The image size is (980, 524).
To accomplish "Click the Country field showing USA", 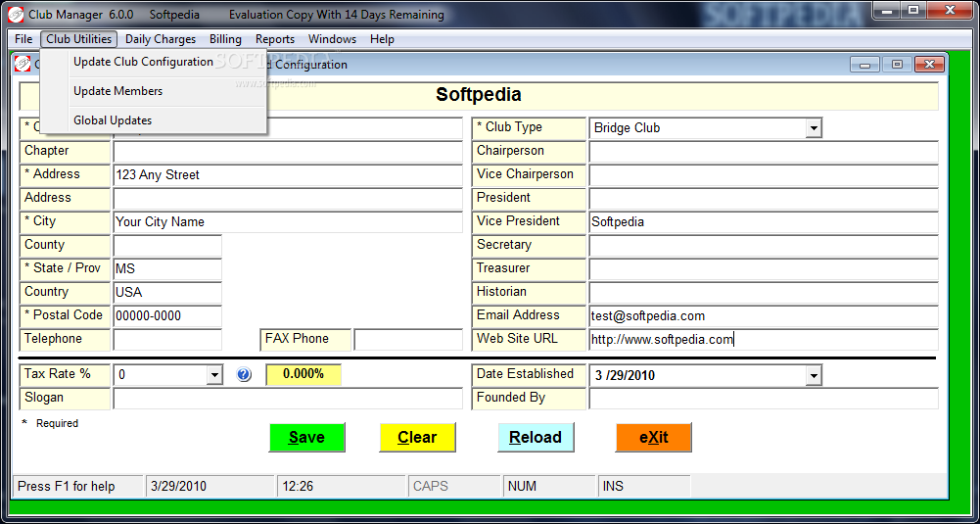I will pos(167,293).
